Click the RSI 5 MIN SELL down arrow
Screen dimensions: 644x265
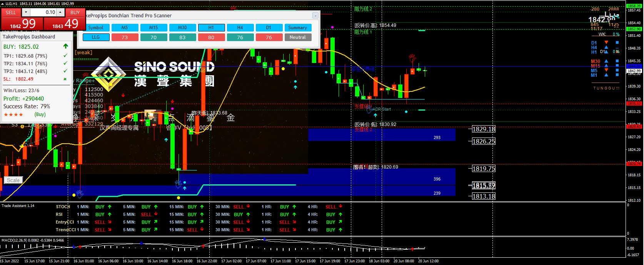pyautogui.click(x=156, y=214)
